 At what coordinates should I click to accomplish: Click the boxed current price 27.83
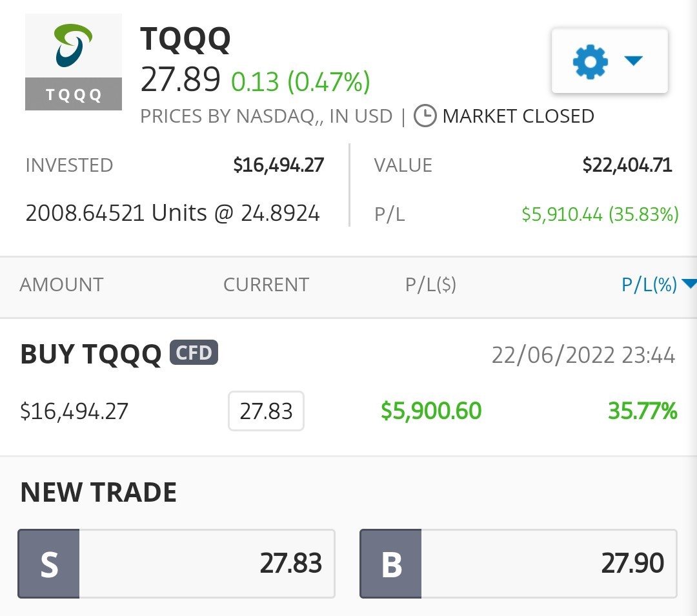pyautogui.click(x=267, y=411)
